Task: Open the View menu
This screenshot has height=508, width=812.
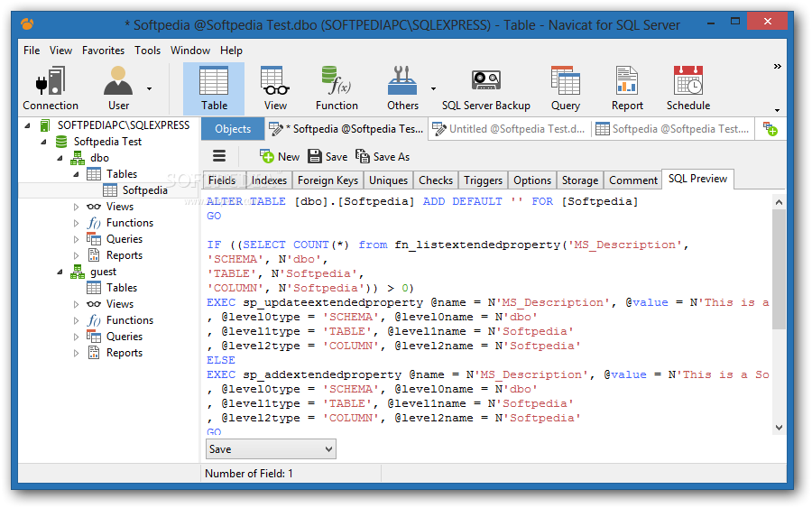Action: click(60, 51)
